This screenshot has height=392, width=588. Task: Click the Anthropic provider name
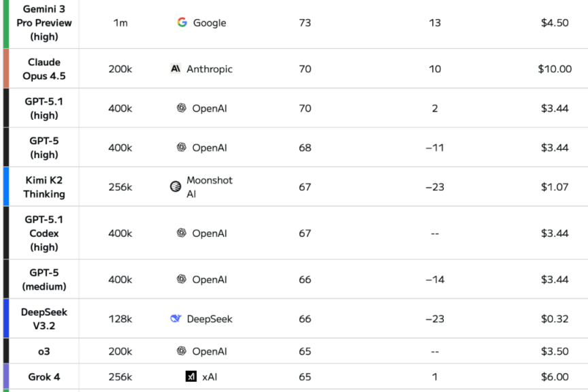point(210,69)
